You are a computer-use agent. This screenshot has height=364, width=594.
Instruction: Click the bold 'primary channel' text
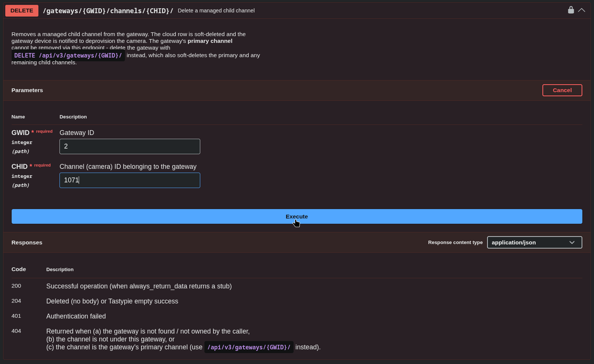pos(210,41)
